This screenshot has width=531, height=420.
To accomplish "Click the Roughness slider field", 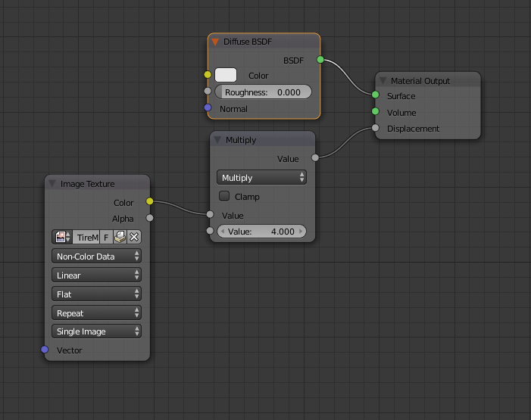I will click(x=263, y=92).
